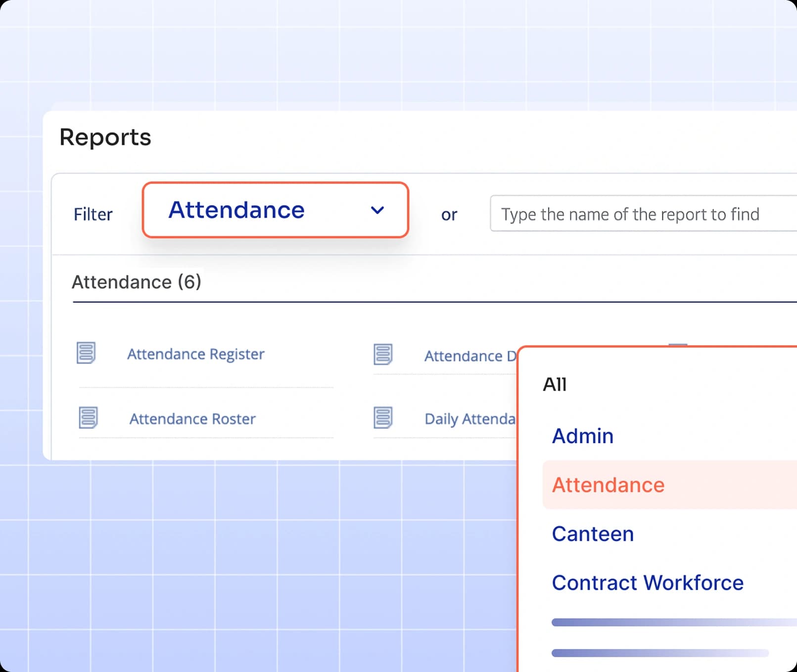Open the Attendance Roster report
The width and height of the screenshot is (797, 672).
[x=192, y=419]
